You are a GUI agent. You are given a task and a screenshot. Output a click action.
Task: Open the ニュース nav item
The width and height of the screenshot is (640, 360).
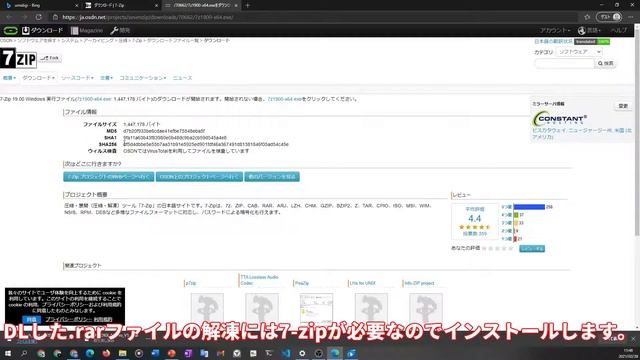[182, 78]
